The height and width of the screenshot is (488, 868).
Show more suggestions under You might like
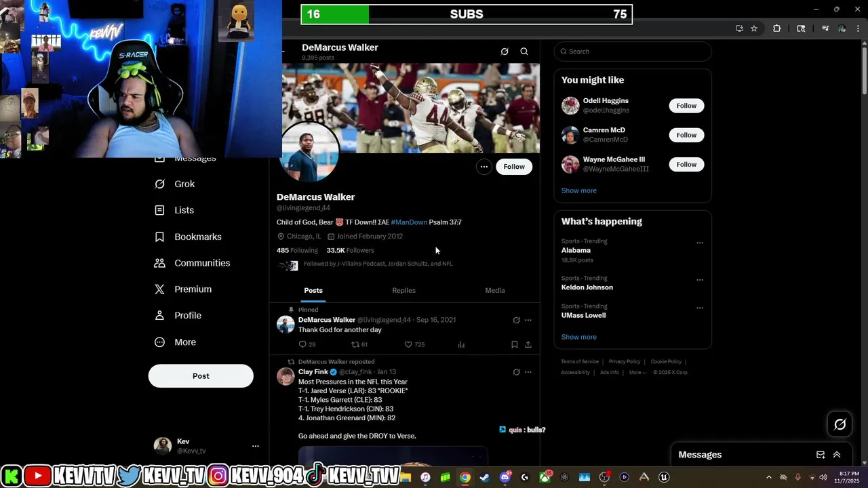[x=579, y=190]
